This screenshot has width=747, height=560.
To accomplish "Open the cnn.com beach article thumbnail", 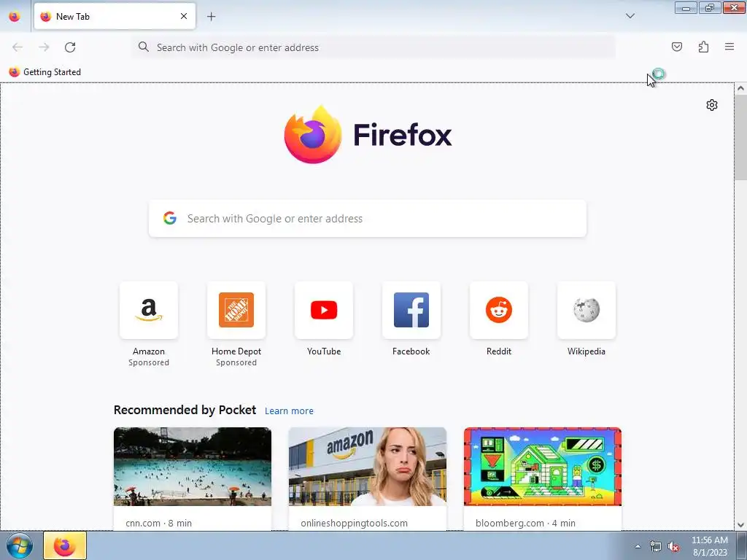I will 193,467.
